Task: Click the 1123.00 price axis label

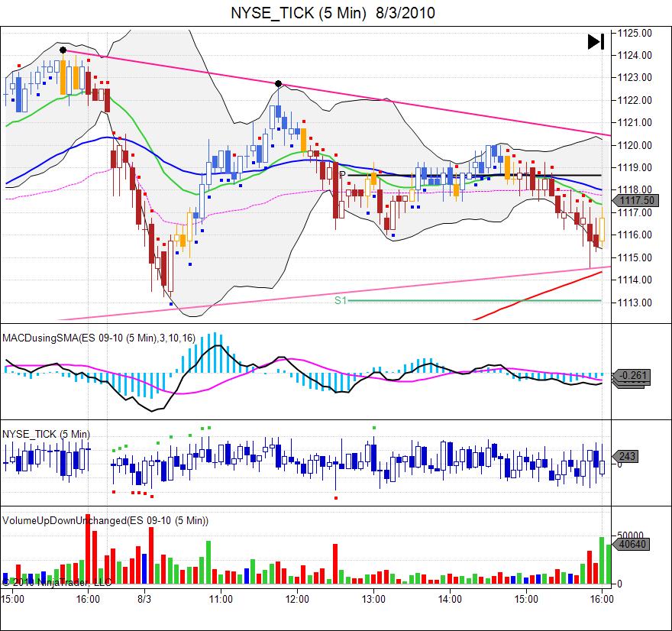Action: click(635, 78)
